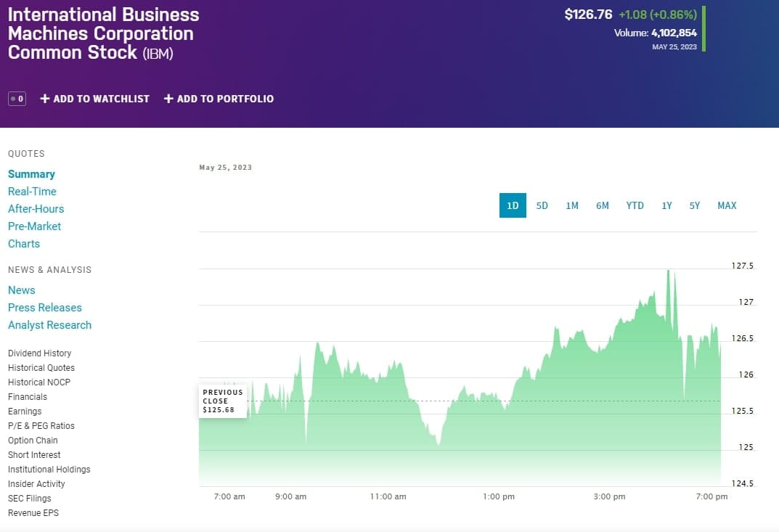Go to Pre-Market quotes
Viewport: 779px width, 532px height.
click(x=34, y=226)
